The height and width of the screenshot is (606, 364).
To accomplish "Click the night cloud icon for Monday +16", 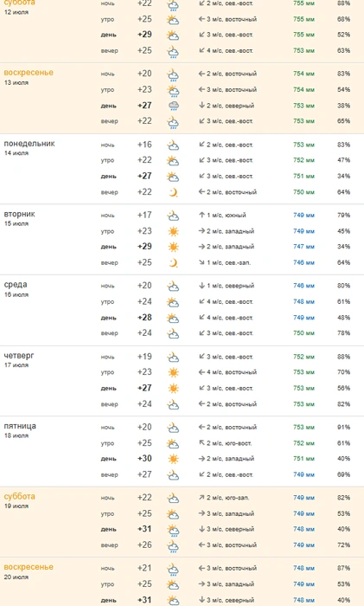I will [173, 145].
